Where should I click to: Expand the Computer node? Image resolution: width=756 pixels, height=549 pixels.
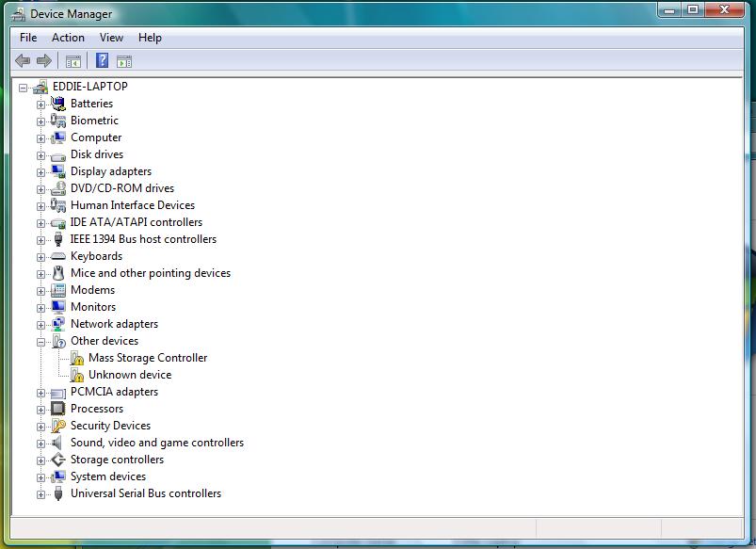point(41,138)
